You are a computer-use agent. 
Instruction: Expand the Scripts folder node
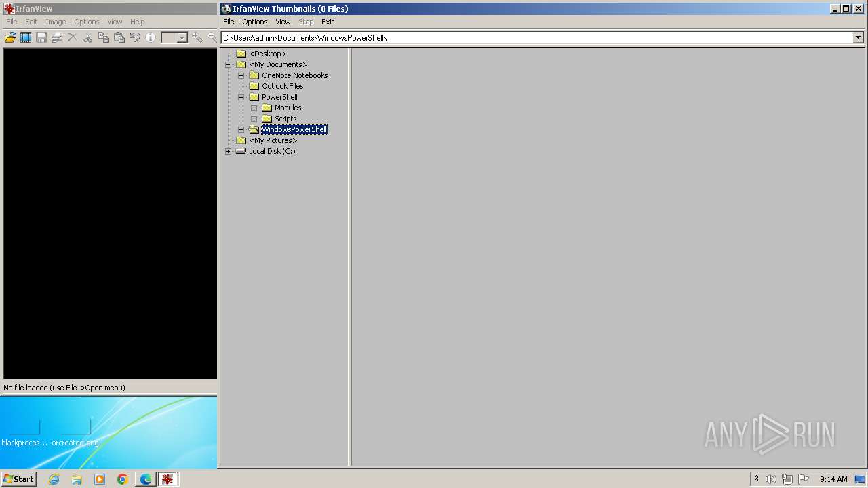(x=254, y=119)
